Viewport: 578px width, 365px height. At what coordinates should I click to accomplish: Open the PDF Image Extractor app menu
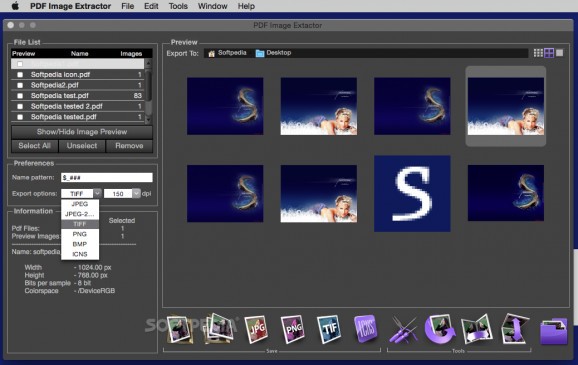70,6
